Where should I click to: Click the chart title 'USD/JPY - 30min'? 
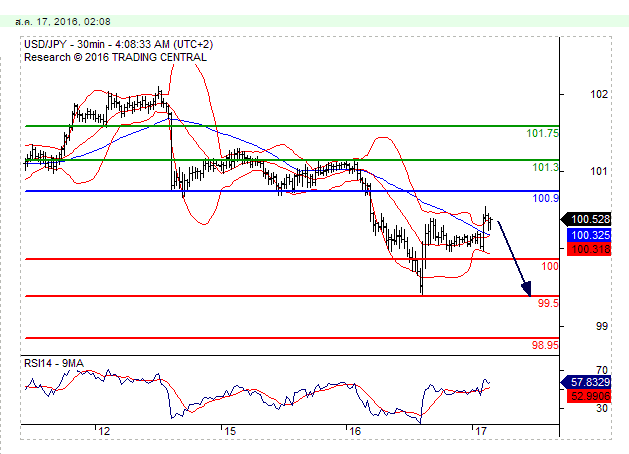(65, 44)
